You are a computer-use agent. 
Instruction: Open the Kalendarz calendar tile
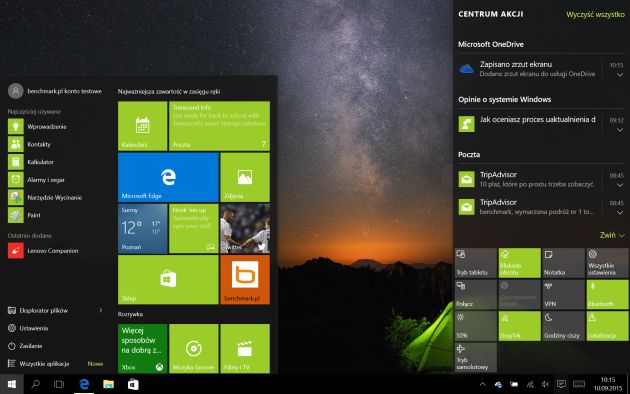(x=143, y=126)
